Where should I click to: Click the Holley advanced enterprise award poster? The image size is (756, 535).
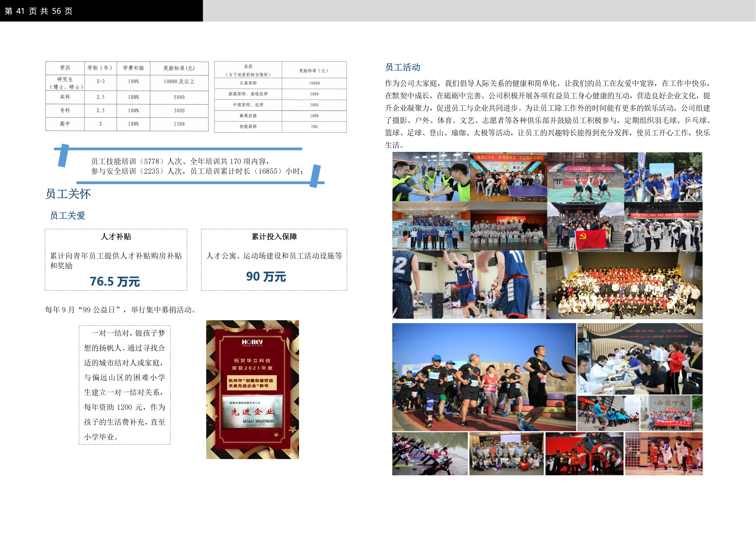(x=252, y=389)
